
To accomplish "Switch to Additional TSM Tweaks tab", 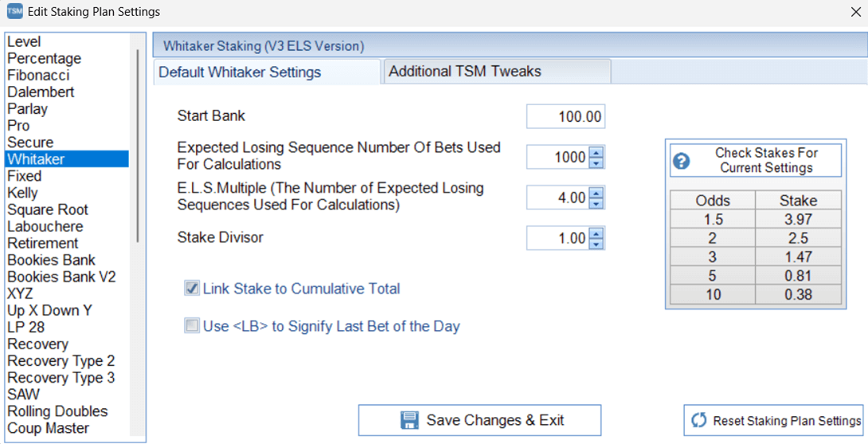I will [x=496, y=72].
